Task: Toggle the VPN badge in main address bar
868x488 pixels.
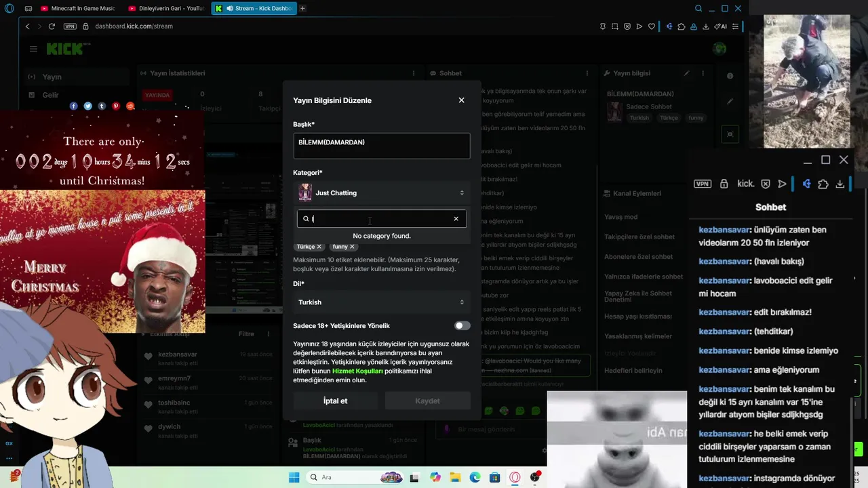Action: 70,26
